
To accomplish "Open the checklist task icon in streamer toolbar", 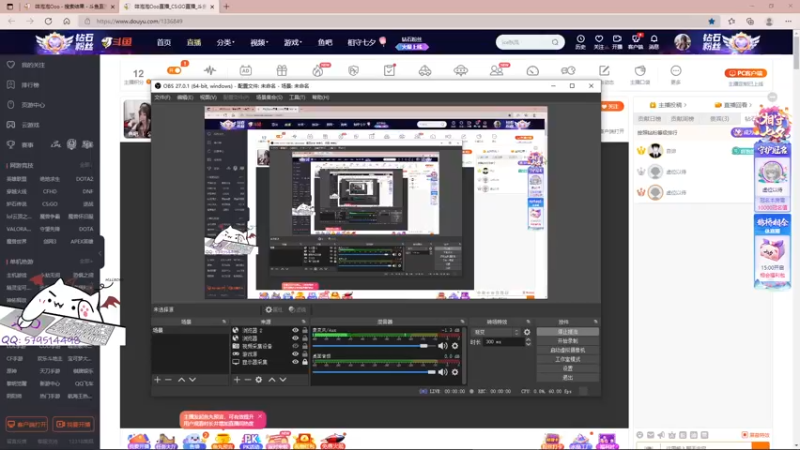I will (x=389, y=70).
